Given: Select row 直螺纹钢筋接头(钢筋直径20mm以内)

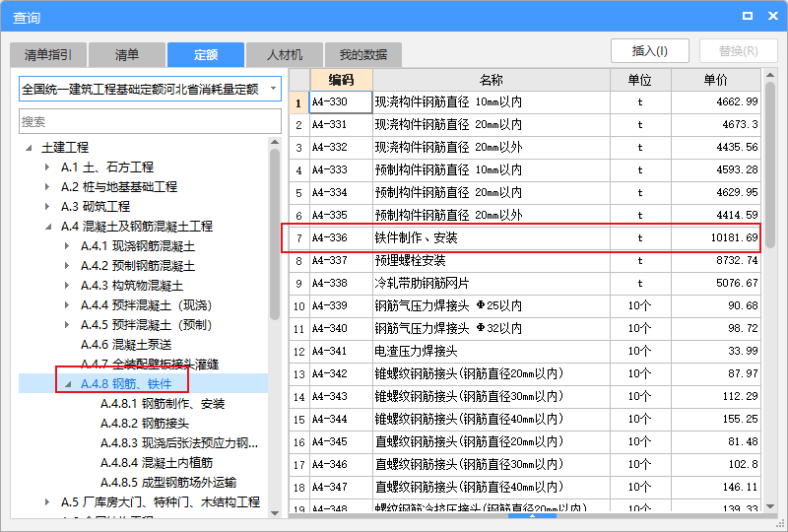Looking at the screenshot, I should click(x=525, y=441).
